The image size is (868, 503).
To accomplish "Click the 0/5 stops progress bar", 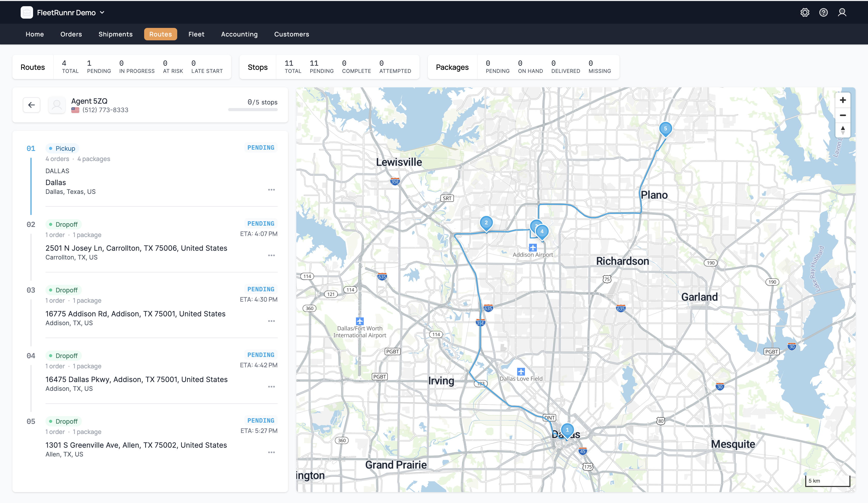I will coord(253,110).
